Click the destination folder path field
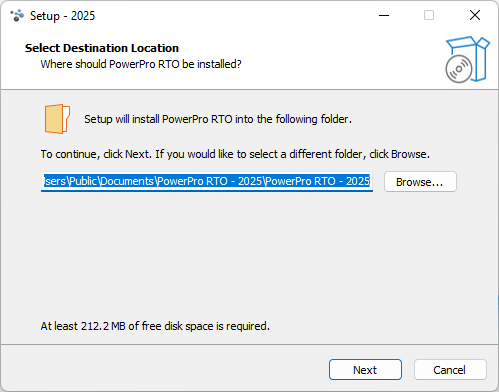The height and width of the screenshot is (392, 499). 207,182
